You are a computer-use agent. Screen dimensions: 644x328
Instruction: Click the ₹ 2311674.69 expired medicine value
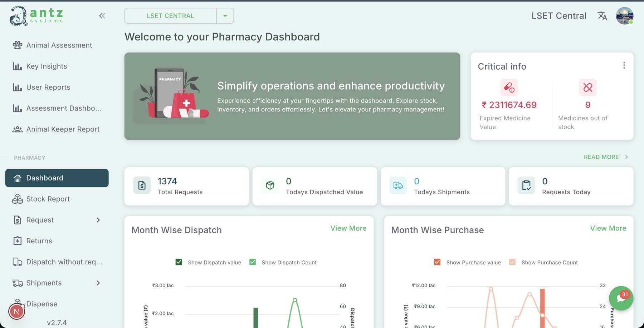(509, 105)
